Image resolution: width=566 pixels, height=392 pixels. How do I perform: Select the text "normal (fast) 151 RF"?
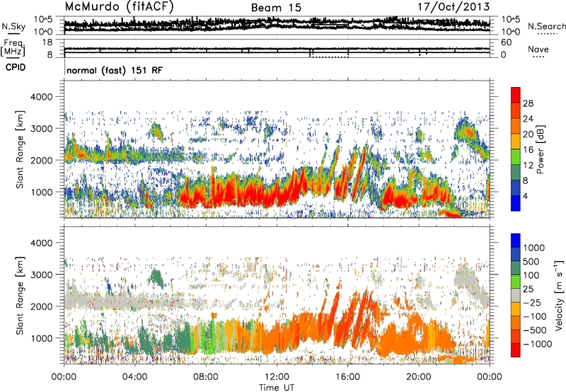click(x=115, y=70)
